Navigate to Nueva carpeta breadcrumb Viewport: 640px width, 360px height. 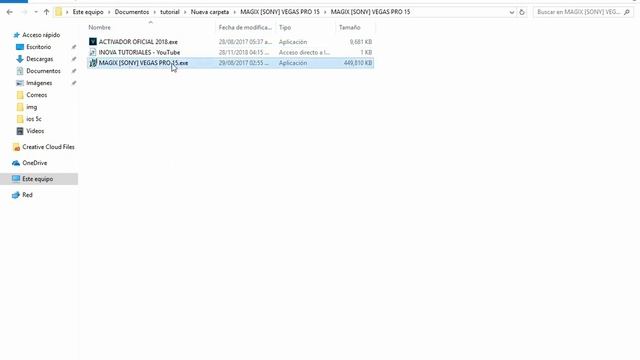pyautogui.click(x=210, y=12)
